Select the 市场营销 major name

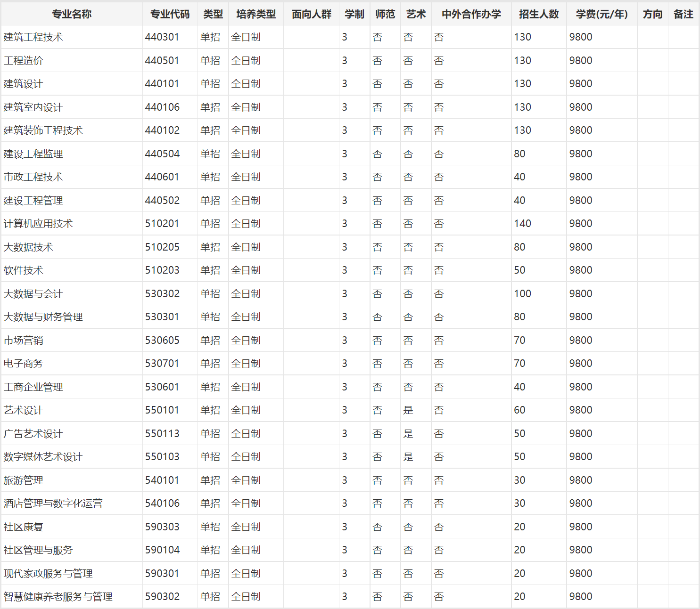[23, 340]
